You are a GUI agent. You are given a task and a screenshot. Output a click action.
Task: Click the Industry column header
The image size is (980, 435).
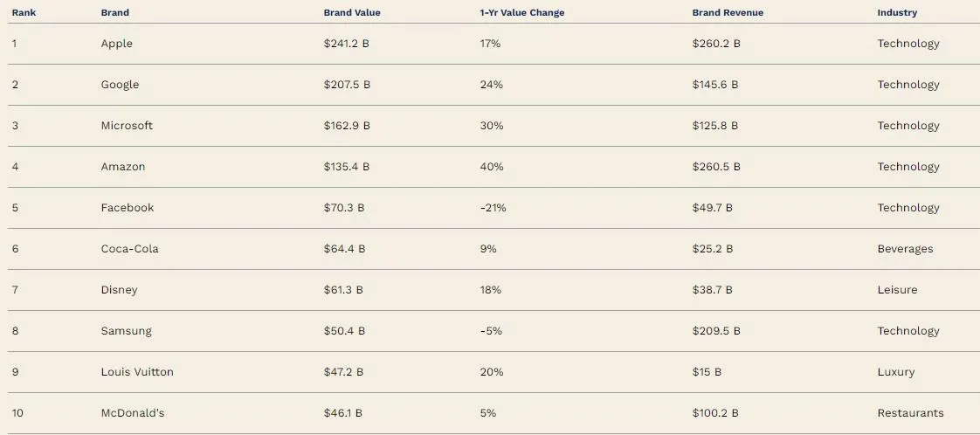pyautogui.click(x=897, y=13)
